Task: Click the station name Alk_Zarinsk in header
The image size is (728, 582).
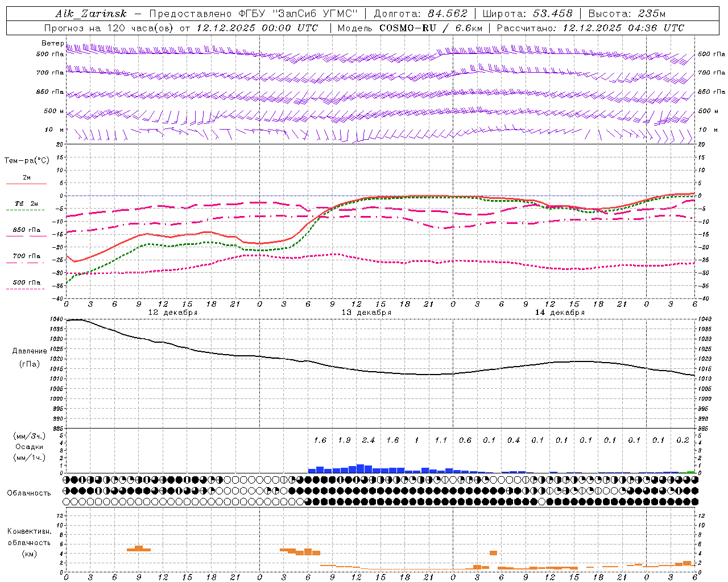Action: click(91, 14)
